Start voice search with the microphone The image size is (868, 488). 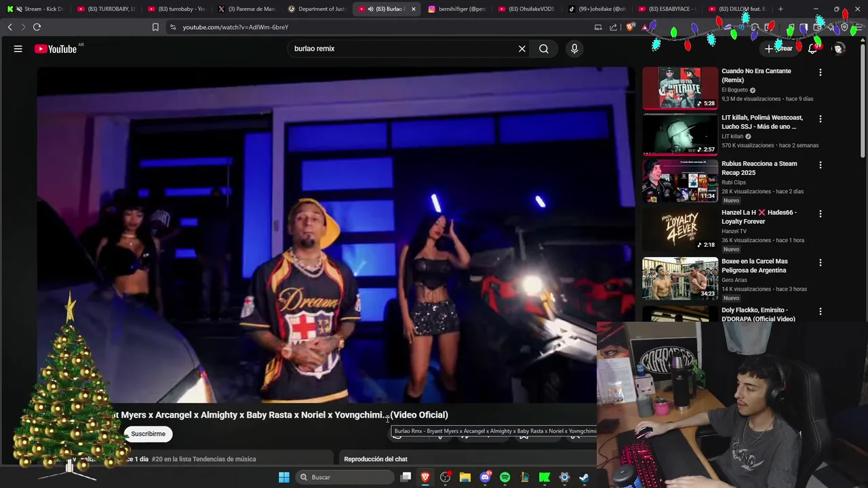pyautogui.click(x=574, y=49)
